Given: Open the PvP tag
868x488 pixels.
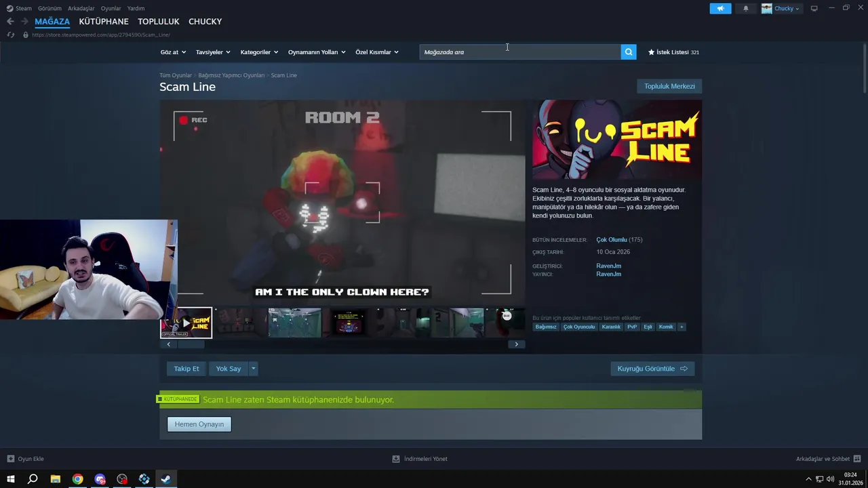Looking at the screenshot, I should coord(632,327).
